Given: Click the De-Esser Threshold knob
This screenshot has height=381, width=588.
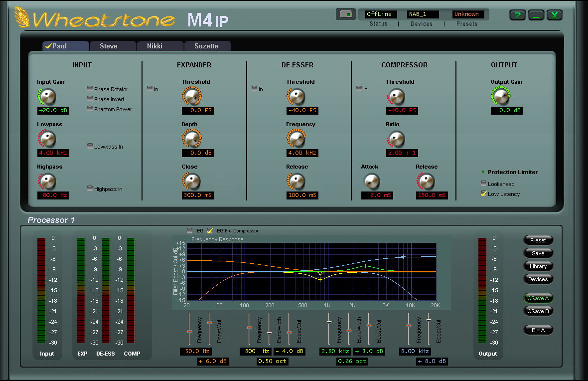Looking at the screenshot, I should [296, 96].
